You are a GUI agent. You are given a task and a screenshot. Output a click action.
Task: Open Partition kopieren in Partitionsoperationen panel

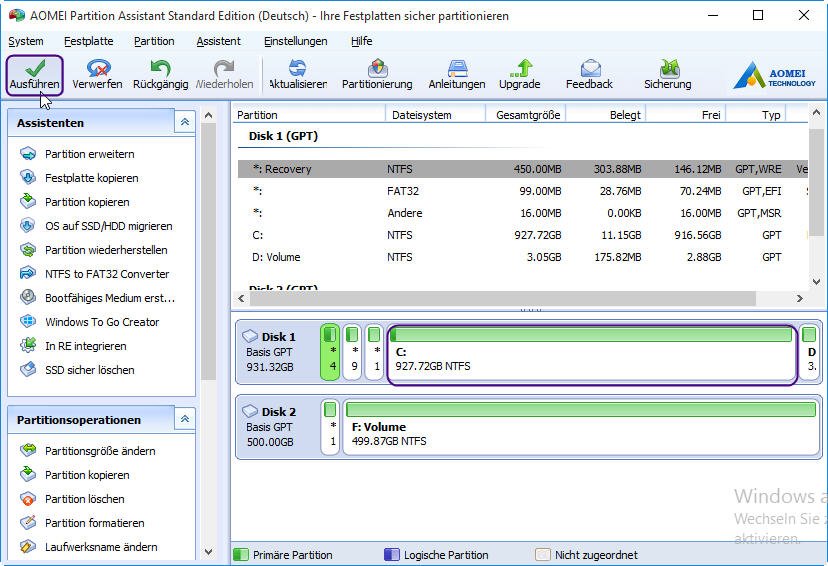click(x=74, y=475)
